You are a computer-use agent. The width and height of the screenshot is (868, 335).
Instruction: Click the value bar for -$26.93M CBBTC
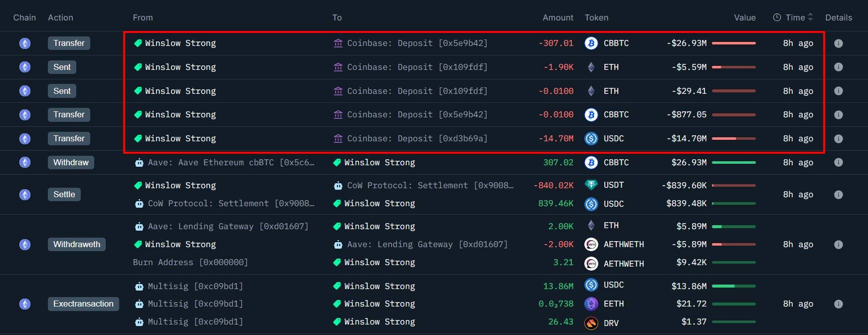[x=733, y=43]
